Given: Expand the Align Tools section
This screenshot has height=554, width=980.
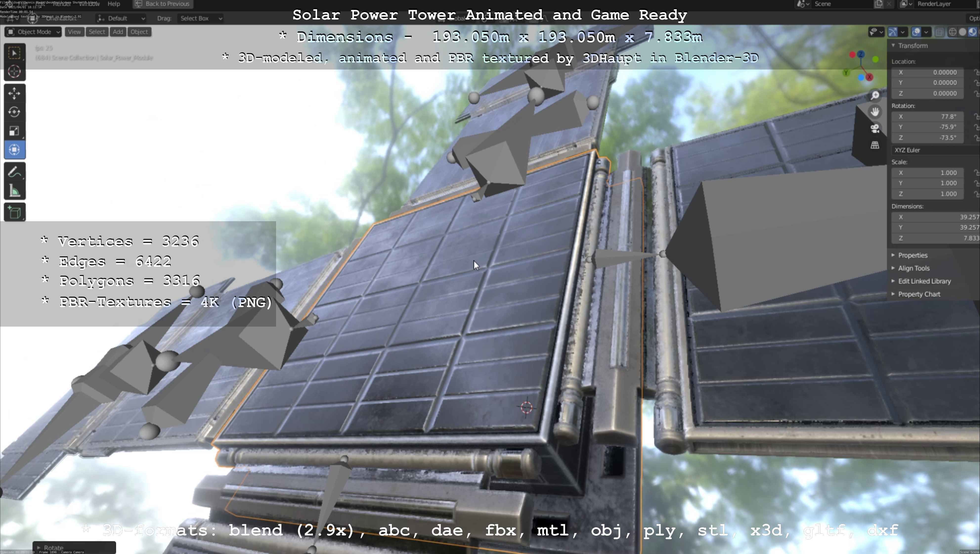Looking at the screenshot, I should (x=914, y=268).
